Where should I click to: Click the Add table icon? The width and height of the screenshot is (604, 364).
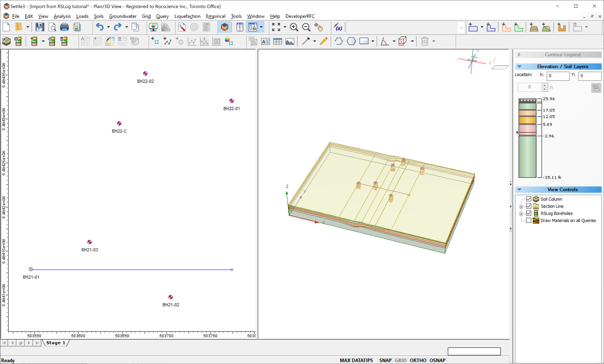pos(278,41)
